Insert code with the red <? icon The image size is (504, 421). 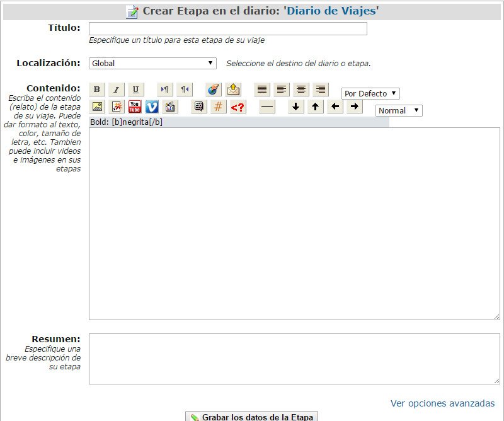coord(238,107)
